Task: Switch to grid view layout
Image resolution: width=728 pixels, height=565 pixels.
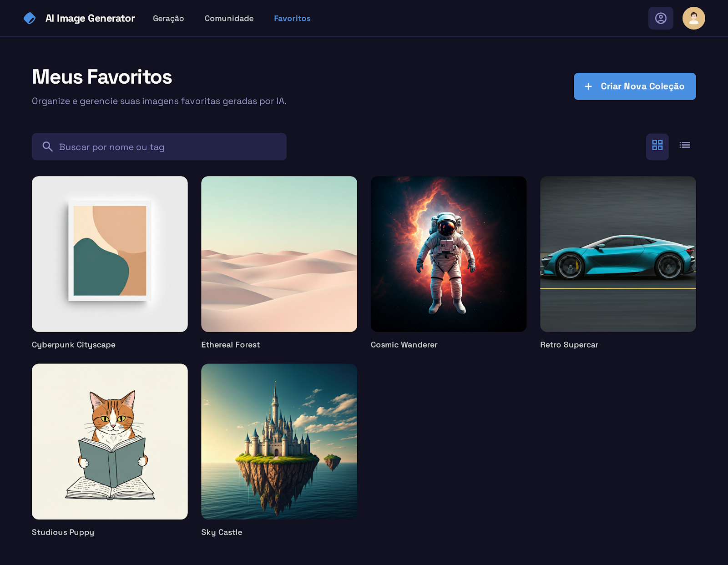Action: pos(657,146)
